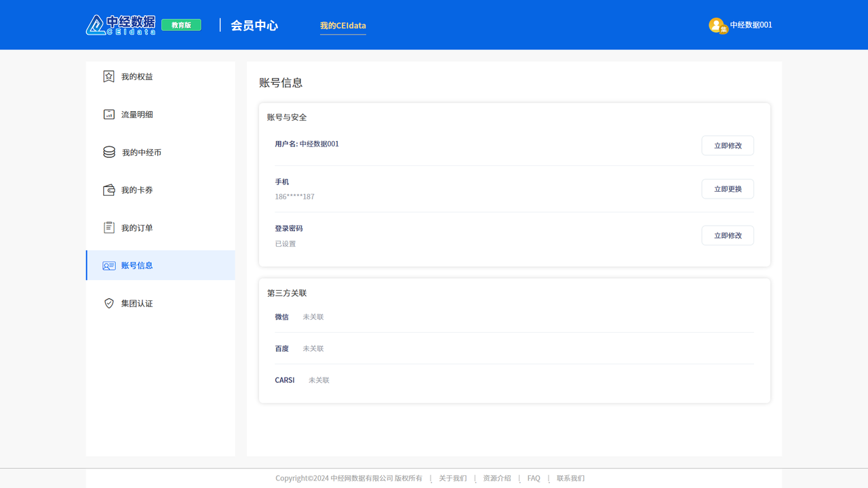Click the shield icon beside 集团认证
The image size is (868, 488).
coord(108,304)
